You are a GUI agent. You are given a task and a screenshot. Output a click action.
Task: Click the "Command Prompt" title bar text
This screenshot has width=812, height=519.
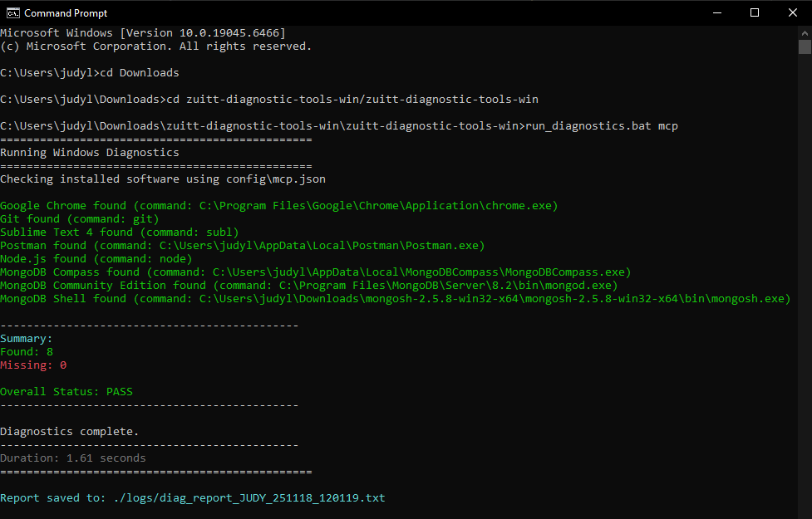[x=66, y=13]
